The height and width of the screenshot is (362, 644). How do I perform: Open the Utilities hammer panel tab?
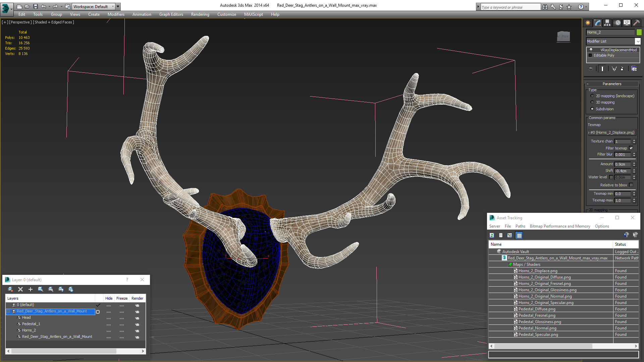pyautogui.click(x=636, y=23)
